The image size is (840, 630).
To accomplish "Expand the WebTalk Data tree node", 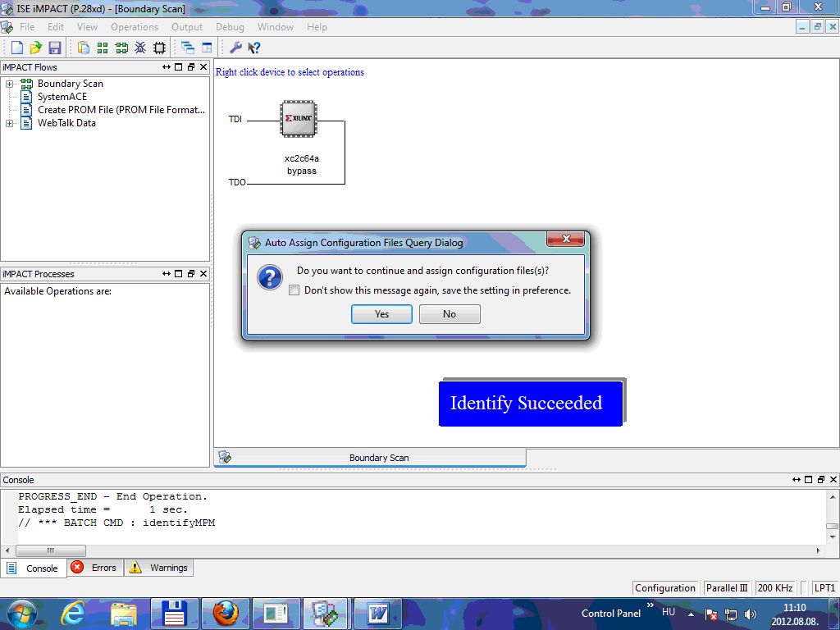I will (10, 123).
